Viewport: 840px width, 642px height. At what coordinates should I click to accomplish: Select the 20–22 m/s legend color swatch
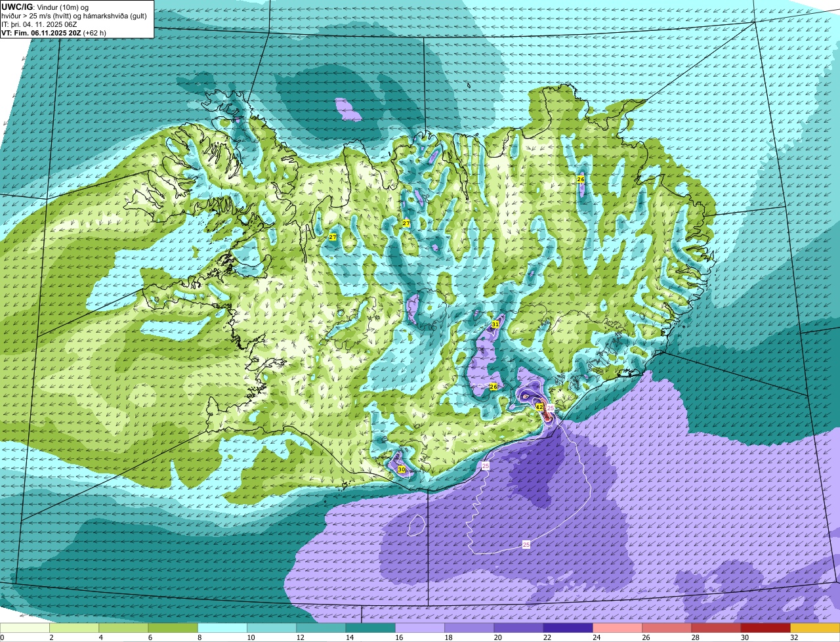[518, 628]
